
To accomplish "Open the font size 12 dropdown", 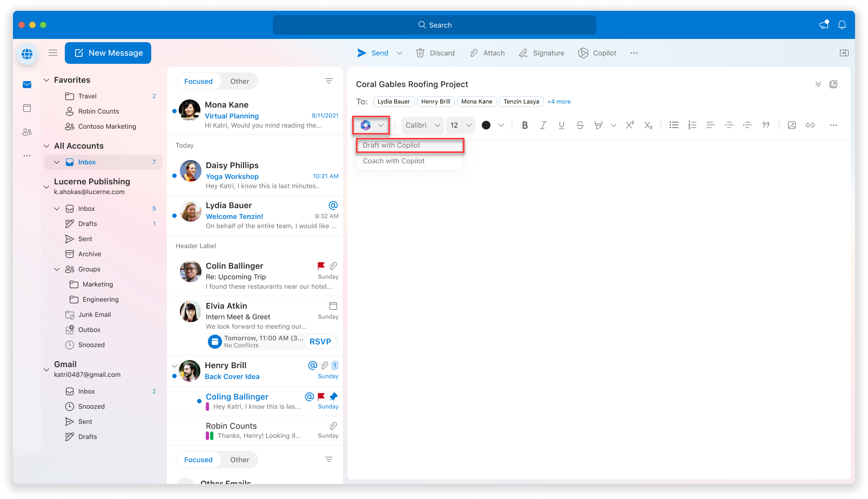I will [x=461, y=125].
